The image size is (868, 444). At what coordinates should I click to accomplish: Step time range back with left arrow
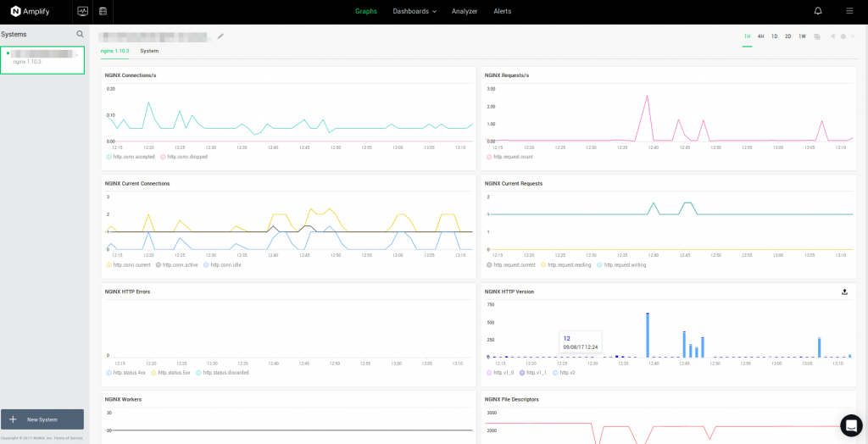(832, 36)
